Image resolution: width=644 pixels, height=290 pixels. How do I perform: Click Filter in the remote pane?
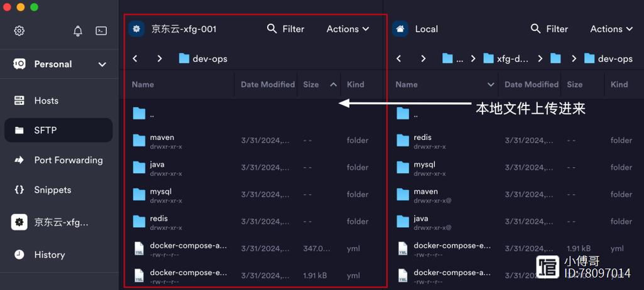tap(285, 29)
